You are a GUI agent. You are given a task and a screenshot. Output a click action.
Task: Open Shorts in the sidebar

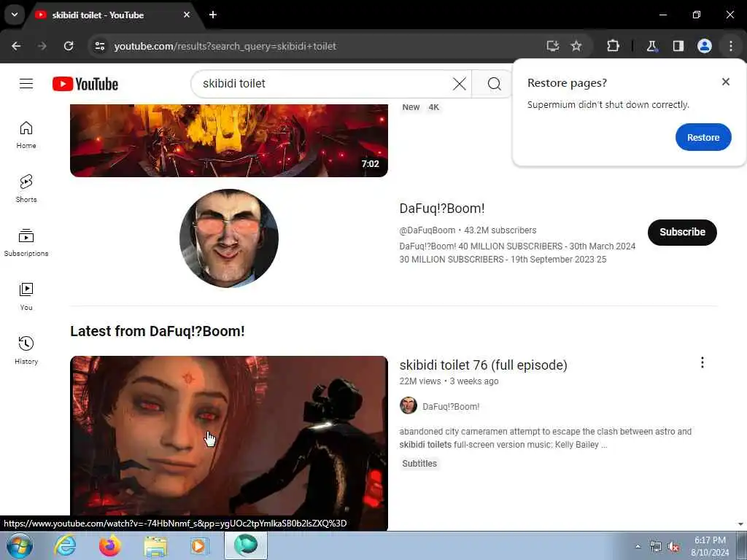pyautogui.click(x=26, y=189)
